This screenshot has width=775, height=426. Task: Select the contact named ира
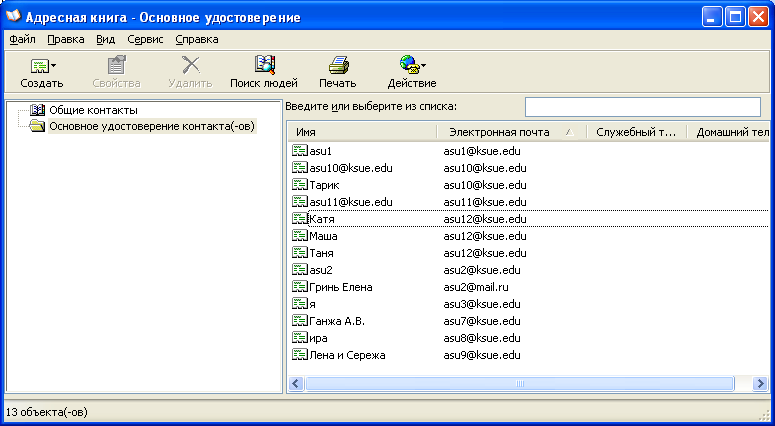pos(318,339)
